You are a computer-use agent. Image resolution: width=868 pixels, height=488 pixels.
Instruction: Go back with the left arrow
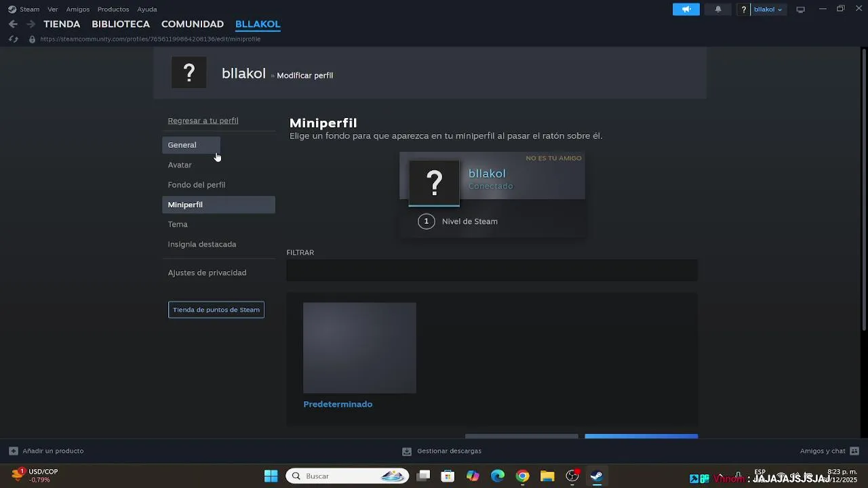(x=13, y=24)
